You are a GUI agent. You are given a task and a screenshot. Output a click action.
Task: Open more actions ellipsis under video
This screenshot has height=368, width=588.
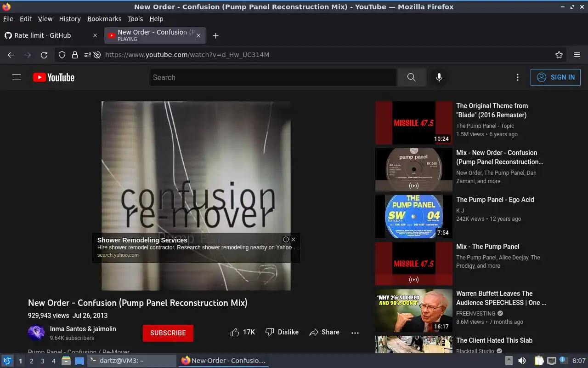click(x=355, y=333)
